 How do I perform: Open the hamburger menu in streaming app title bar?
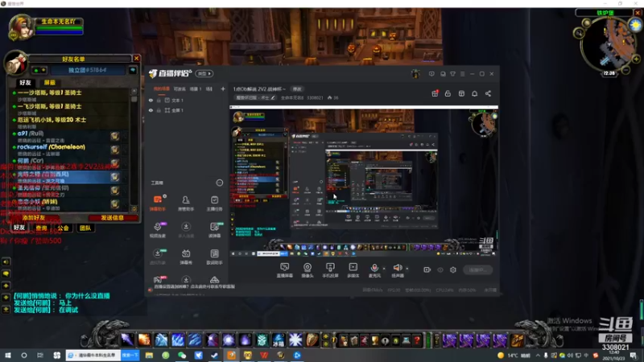click(x=462, y=74)
